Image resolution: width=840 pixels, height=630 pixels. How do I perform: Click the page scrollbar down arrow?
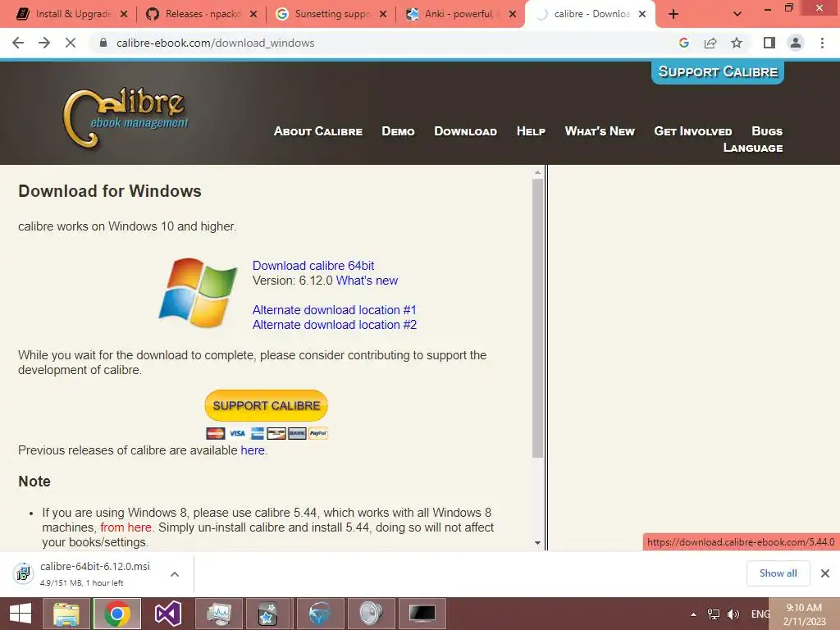pyautogui.click(x=538, y=543)
